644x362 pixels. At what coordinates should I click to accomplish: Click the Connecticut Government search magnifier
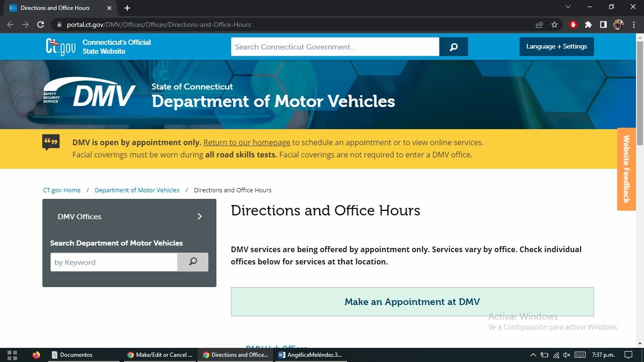point(453,47)
